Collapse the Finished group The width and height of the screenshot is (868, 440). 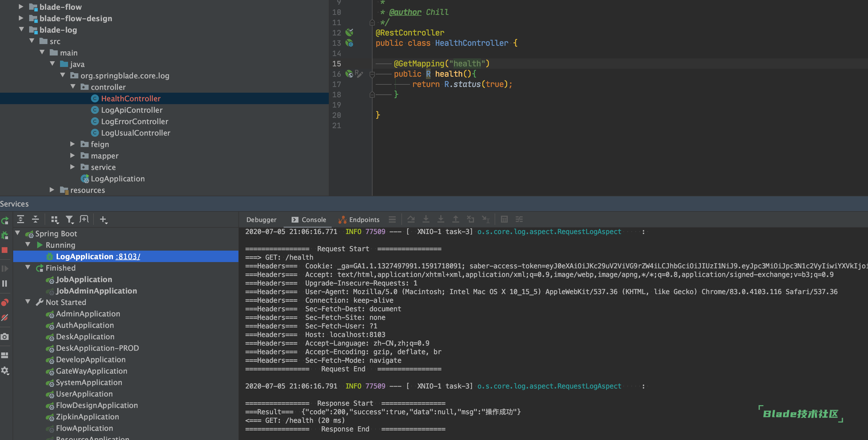point(28,268)
